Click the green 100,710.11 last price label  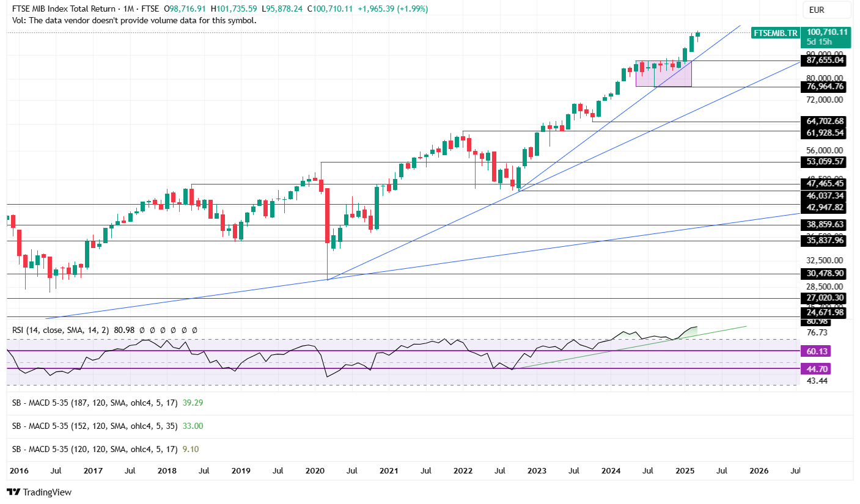(x=826, y=32)
